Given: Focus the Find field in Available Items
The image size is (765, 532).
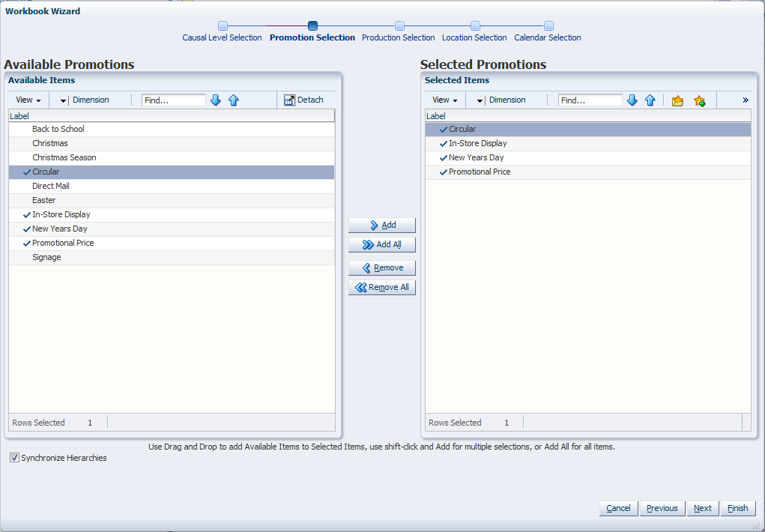Looking at the screenshot, I should coord(174,100).
